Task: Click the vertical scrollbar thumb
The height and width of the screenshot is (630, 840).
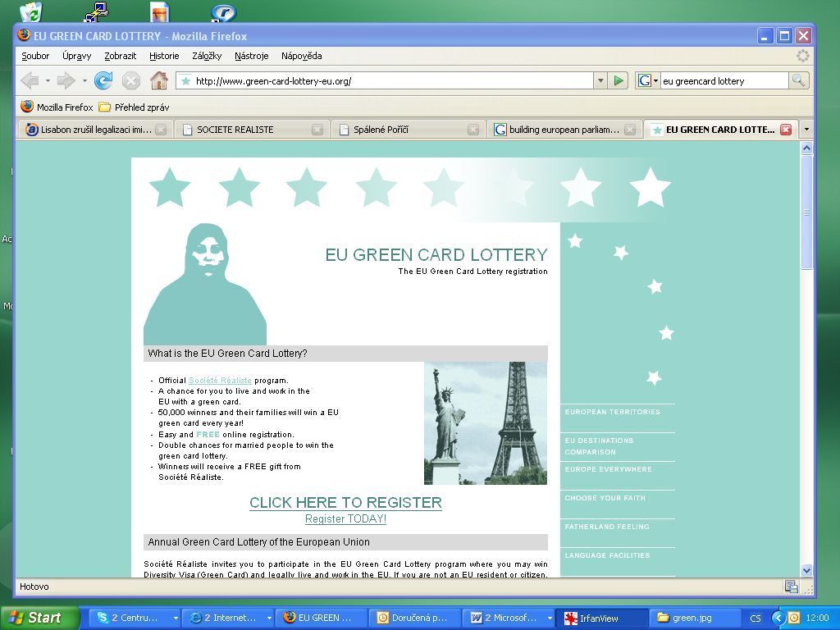Action: pos(807,212)
